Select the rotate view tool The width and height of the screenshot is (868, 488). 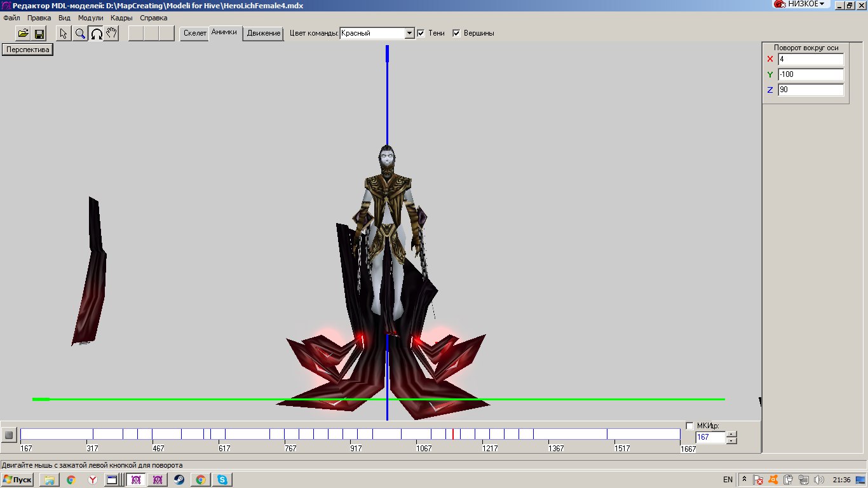96,34
